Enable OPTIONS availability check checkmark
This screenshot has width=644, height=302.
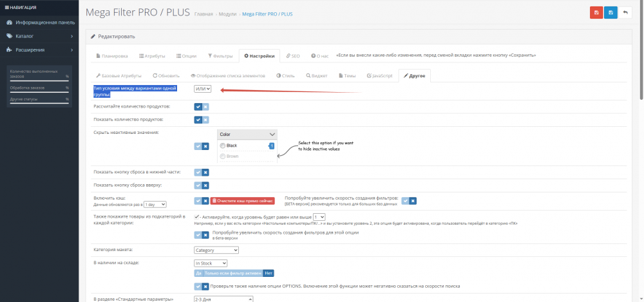[x=198, y=287]
